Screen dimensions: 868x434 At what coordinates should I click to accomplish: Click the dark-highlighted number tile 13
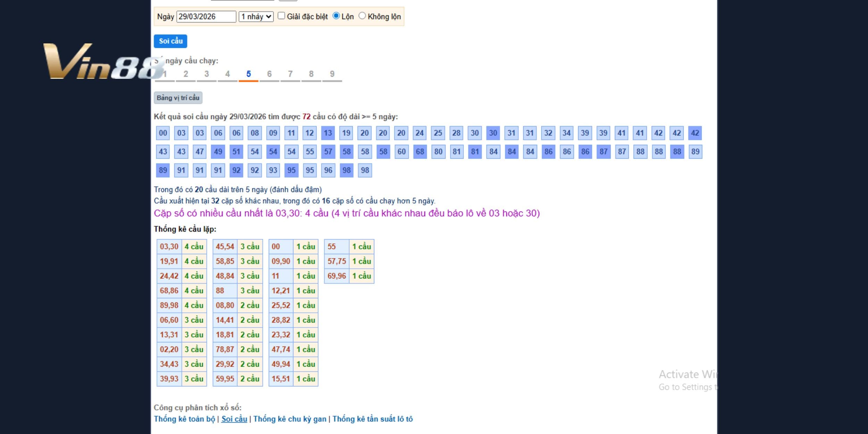[328, 133]
